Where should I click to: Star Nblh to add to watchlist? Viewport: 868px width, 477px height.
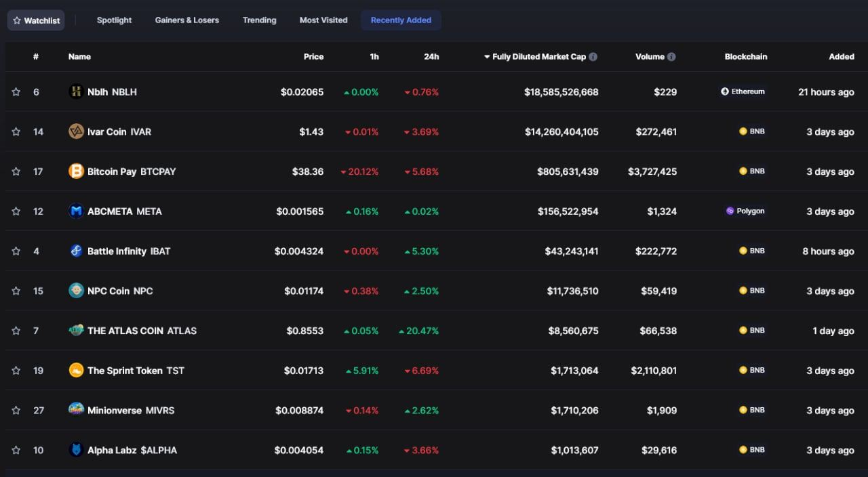pyautogui.click(x=16, y=92)
